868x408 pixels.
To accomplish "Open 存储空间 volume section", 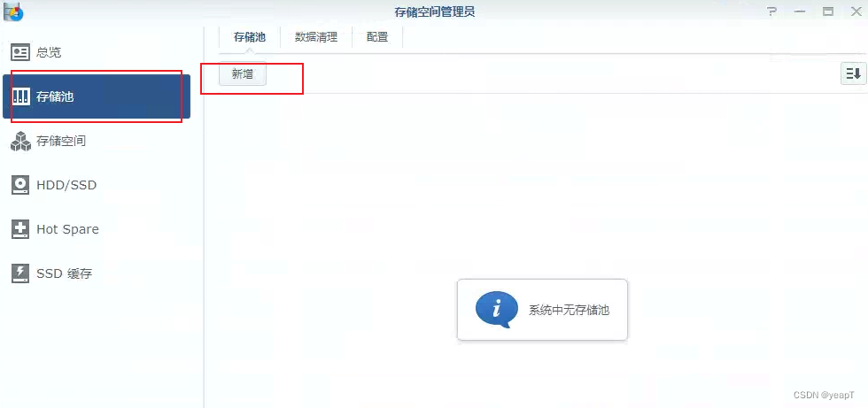I will tap(97, 141).
